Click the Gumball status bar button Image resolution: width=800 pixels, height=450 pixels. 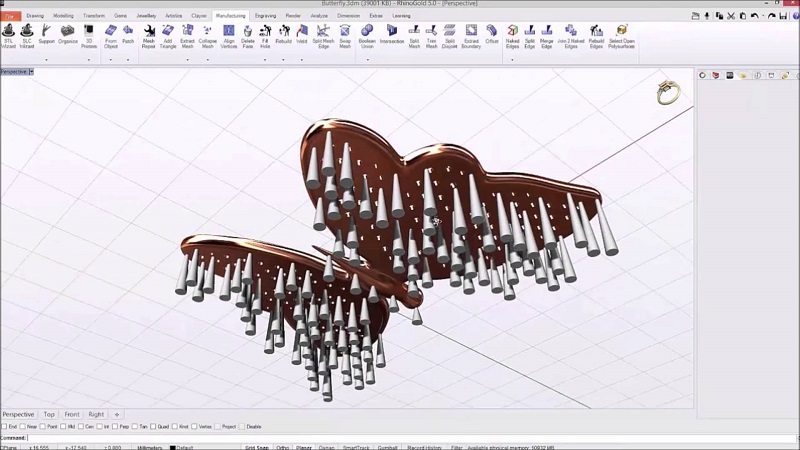pyautogui.click(x=386, y=447)
